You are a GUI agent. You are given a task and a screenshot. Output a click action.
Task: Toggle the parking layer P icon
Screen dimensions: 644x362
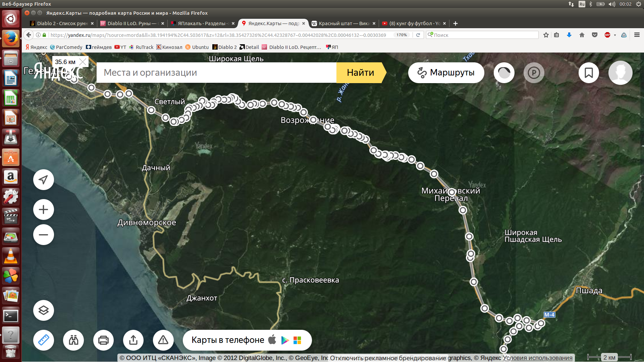coord(534,72)
